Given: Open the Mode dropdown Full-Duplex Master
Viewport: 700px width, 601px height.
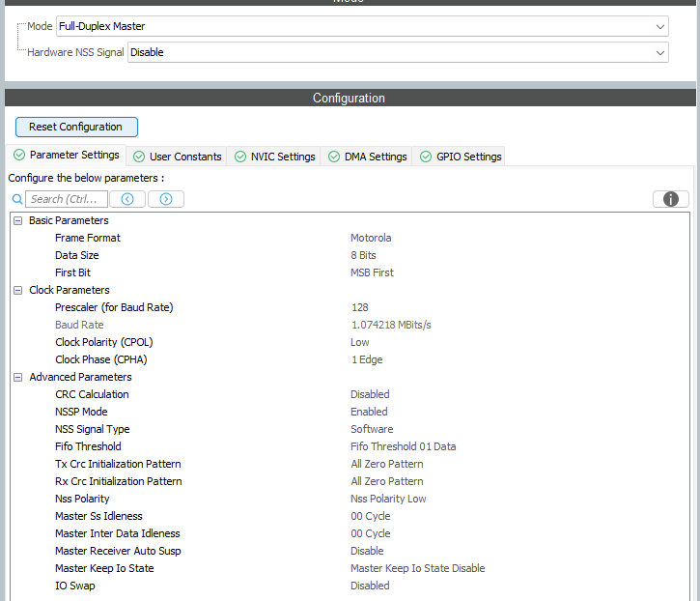Looking at the screenshot, I should pos(362,26).
